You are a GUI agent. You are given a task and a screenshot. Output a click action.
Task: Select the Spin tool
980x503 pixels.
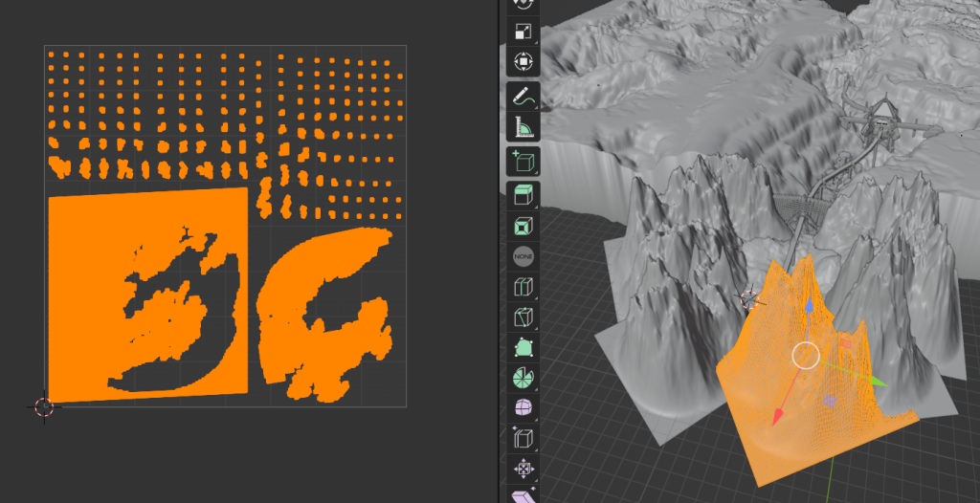click(523, 378)
